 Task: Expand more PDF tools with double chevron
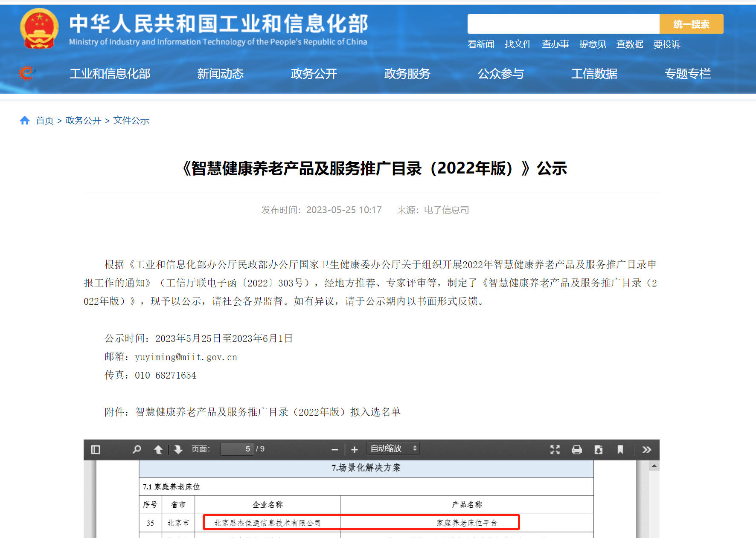647,449
